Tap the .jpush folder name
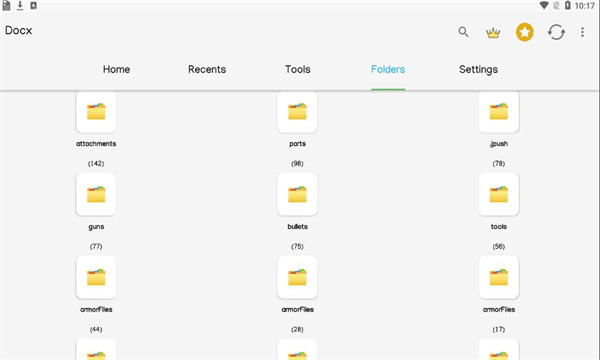The width and height of the screenshot is (600, 360). (x=499, y=144)
